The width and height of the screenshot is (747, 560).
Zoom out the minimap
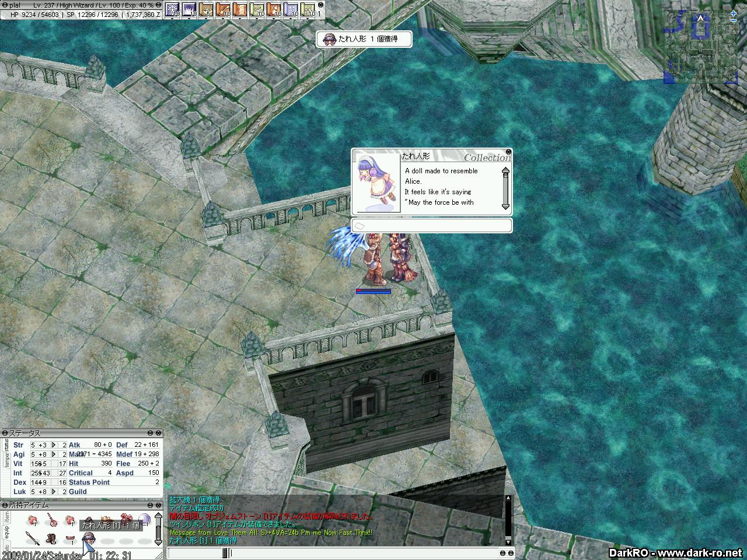pyautogui.click(x=734, y=22)
